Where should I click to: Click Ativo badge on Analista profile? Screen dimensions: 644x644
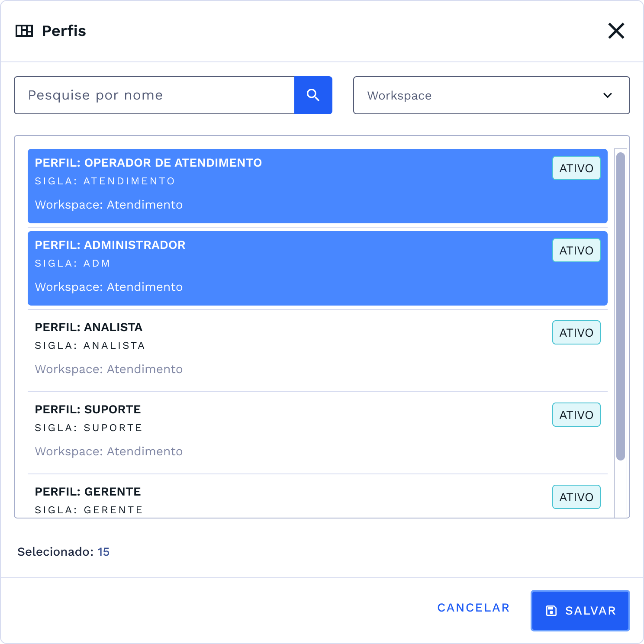point(576,332)
